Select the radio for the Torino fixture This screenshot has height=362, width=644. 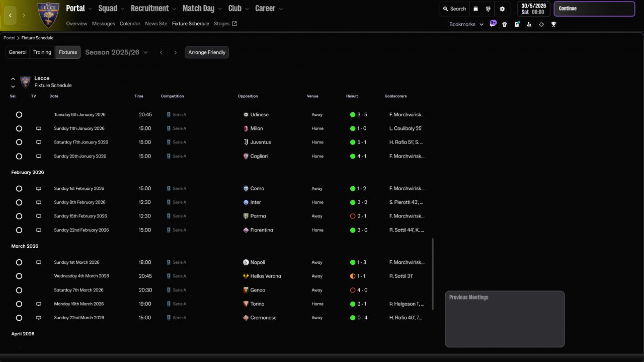click(19, 304)
